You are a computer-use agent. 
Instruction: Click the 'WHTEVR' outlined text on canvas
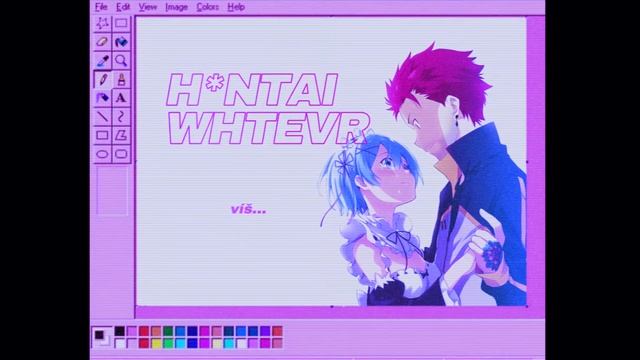click(x=269, y=129)
